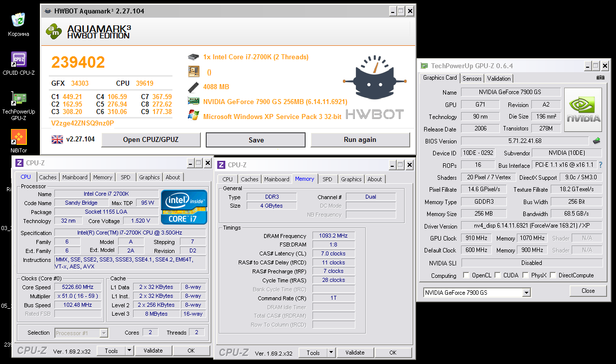The image size is (616, 364).
Task: Expand the GPU selection dropdown in GPU-Z
Action: pos(526,293)
